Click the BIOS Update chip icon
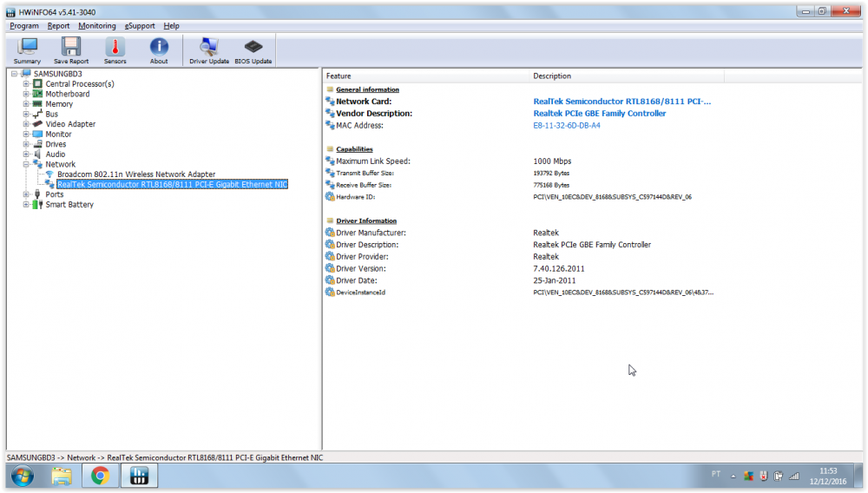 (x=253, y=50)
